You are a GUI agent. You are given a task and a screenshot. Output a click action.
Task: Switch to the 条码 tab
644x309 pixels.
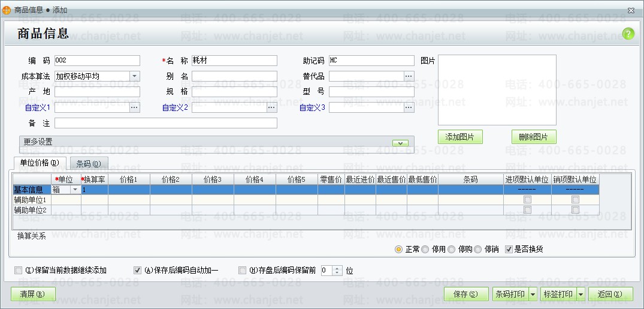[x=89, y=163]
